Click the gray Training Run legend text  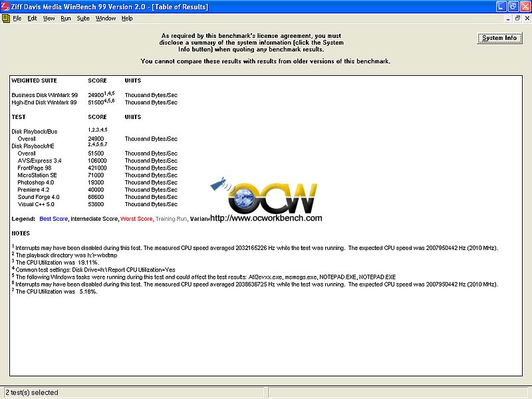point(171,219)
